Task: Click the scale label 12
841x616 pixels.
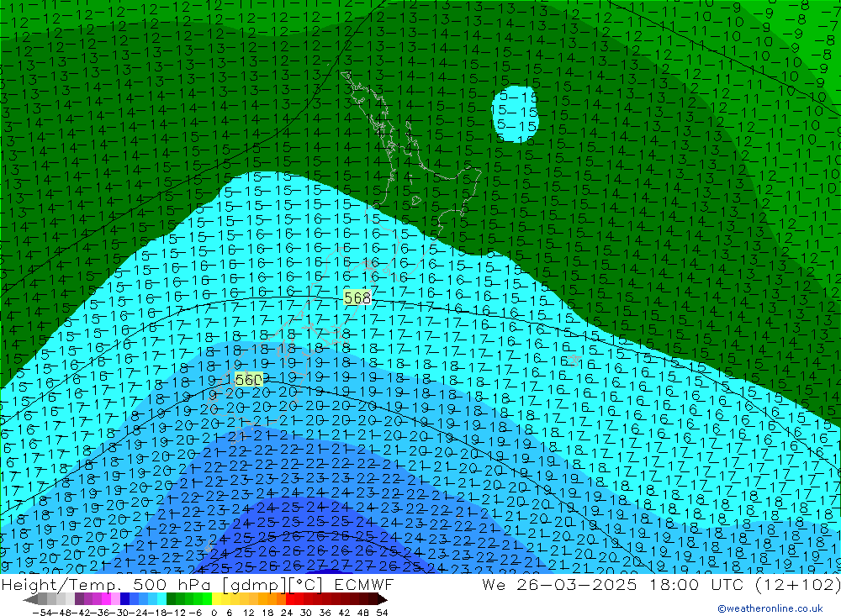Action: click(248, 613)
